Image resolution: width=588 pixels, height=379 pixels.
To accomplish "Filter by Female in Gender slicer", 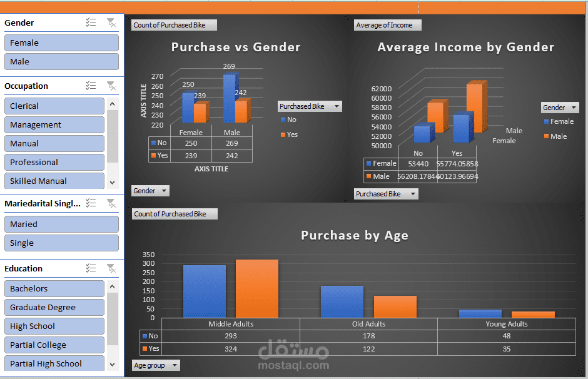I will [61, 43].
